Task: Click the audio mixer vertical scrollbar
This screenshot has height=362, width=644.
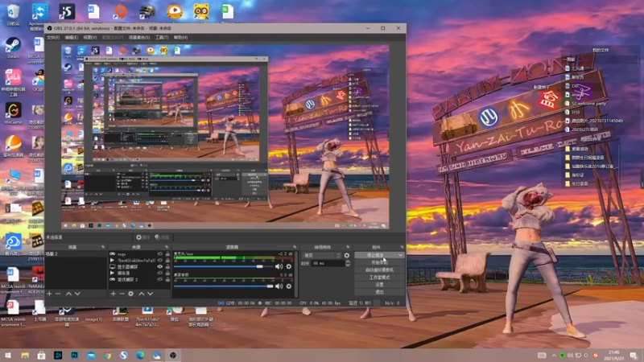Action: click(295, 274)
